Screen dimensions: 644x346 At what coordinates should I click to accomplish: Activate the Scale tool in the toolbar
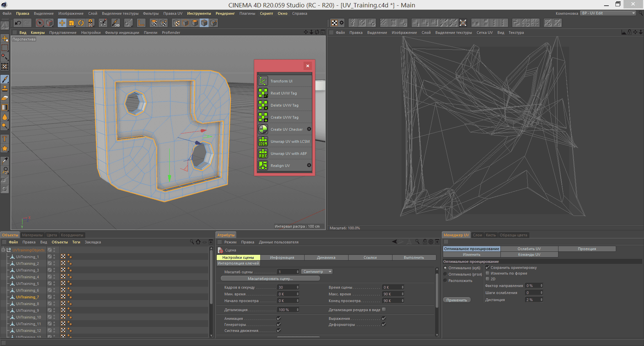71,23
